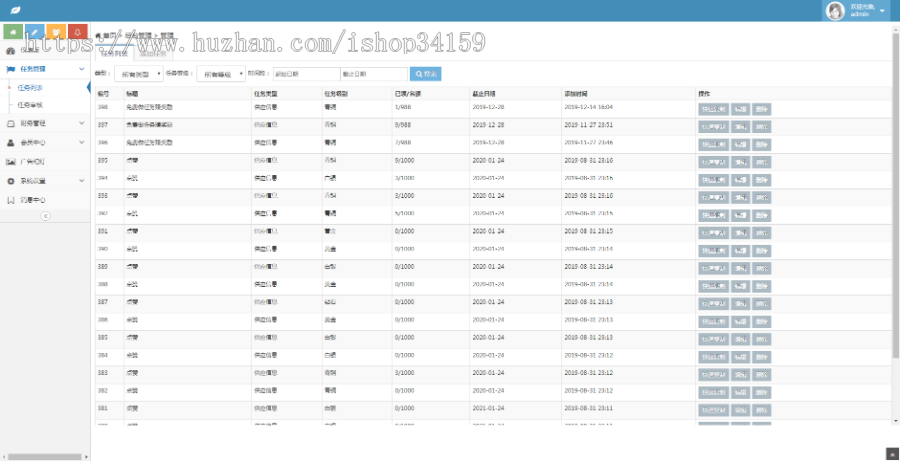Image resolution: width=900 pixels, height=461 pixels.
Task: Expand the 会员中心 section chevron
Action: (82, 142)
